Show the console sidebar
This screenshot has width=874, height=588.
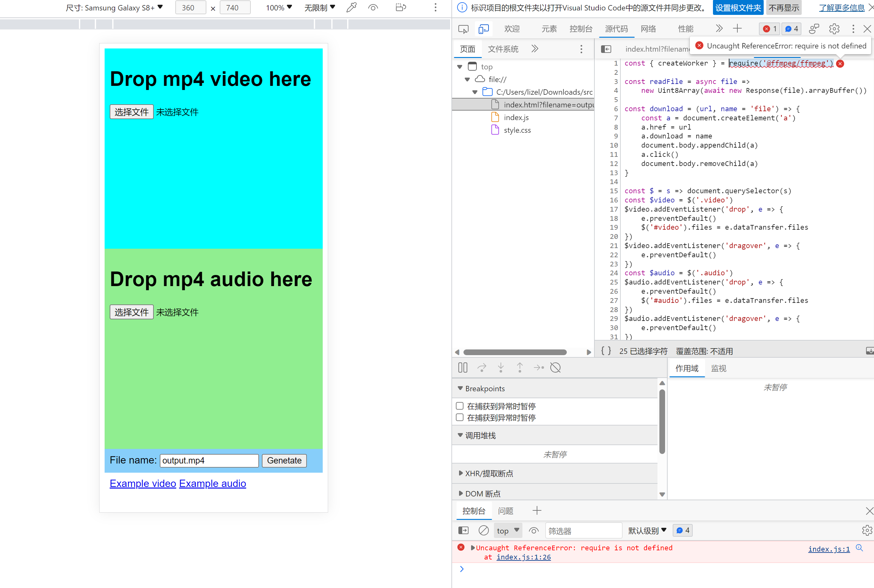coord(464,530)
